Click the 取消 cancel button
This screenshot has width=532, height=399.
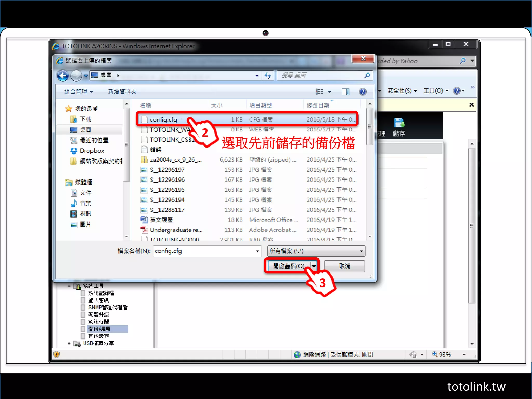(x=344, y=266)
